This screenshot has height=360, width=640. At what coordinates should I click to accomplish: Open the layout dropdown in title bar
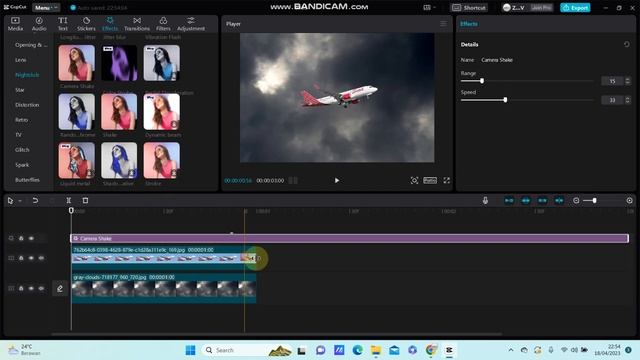[x=429, y=7]
